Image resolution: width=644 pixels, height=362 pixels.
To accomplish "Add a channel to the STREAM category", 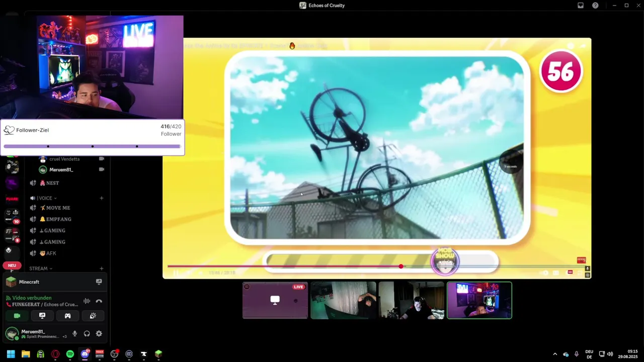I will 101,268.
